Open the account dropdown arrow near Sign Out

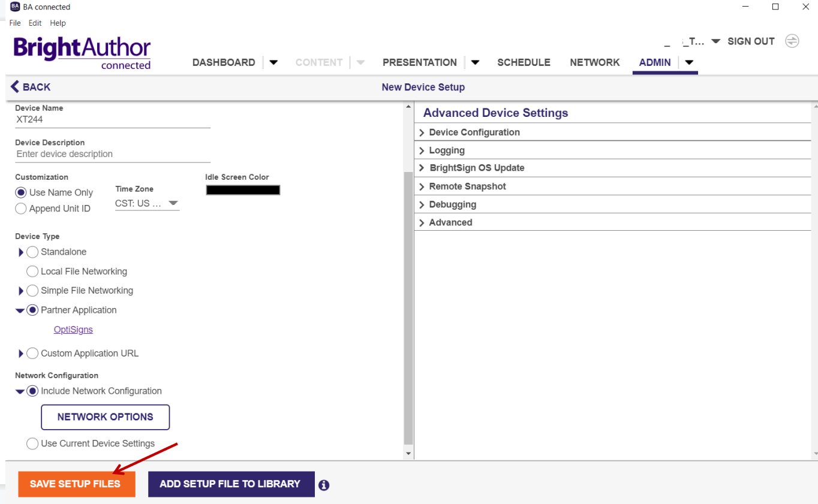715,41
